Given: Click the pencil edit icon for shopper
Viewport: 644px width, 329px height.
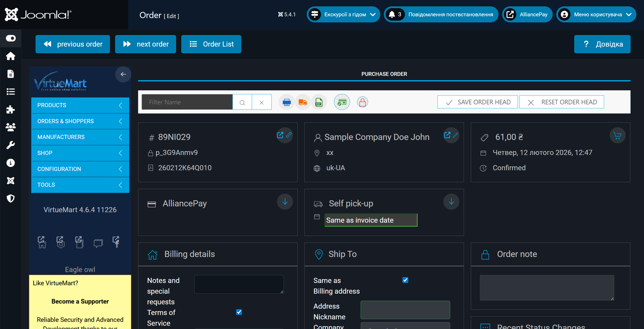Looking at the screenshot, I should (x=455, y=135).
